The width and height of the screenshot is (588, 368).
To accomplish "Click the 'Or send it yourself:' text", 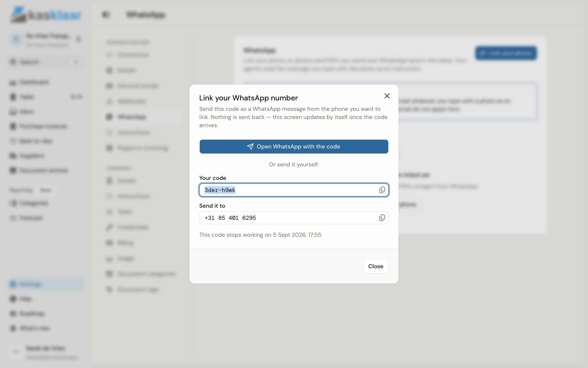I will [294, 165].
